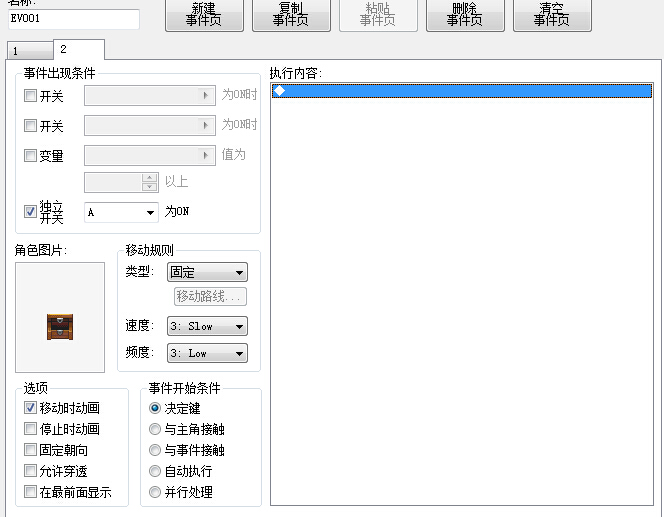Click 复制事件页 button
Viewport: 664px width, 517px height.
tap(291, 15)
